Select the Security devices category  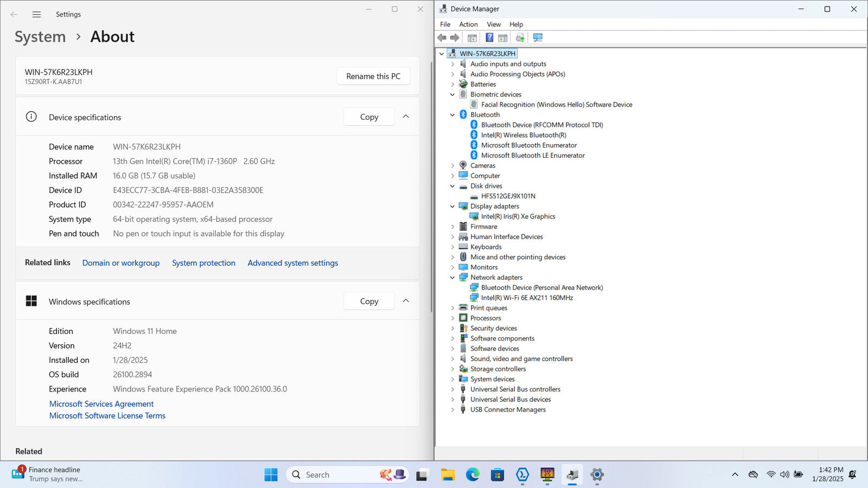[x=494, y=328]
